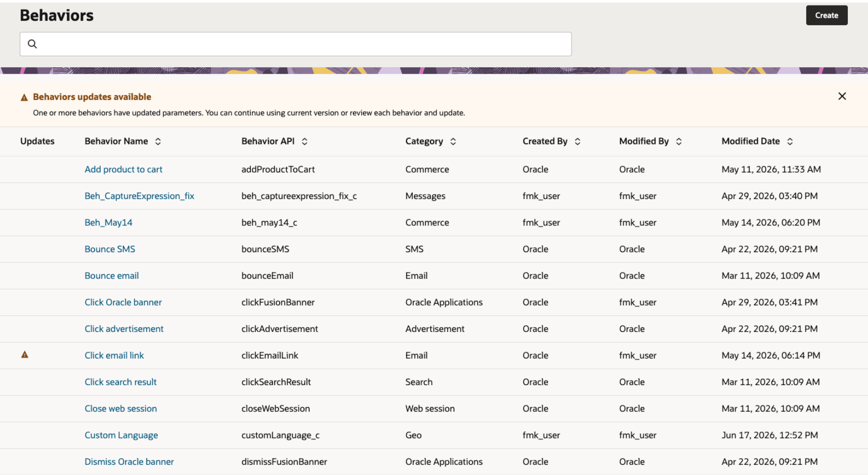Open Dismiss Oracle banner behavior
The height and width of the screenshot is (475, 868).
pyautogui.click(x=129, y=462)
